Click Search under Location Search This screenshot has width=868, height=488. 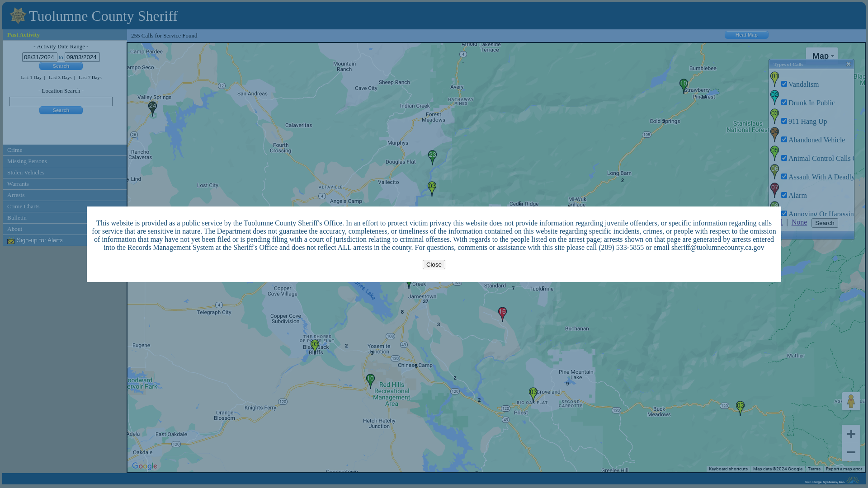[61, 110]
